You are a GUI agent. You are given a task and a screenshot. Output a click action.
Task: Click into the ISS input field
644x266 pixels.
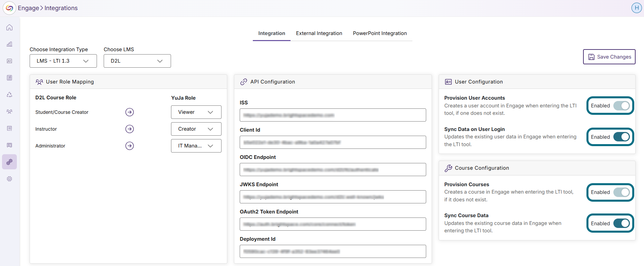point(333,115)
